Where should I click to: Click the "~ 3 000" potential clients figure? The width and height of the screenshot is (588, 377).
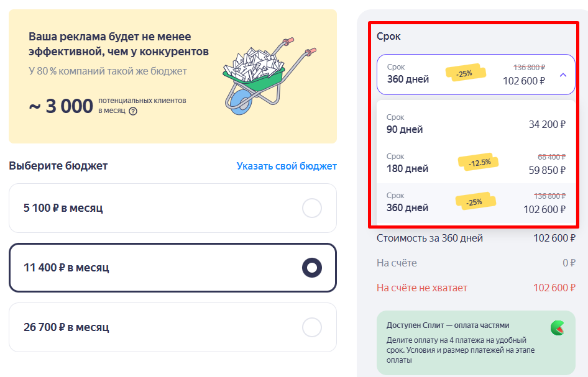61,106
